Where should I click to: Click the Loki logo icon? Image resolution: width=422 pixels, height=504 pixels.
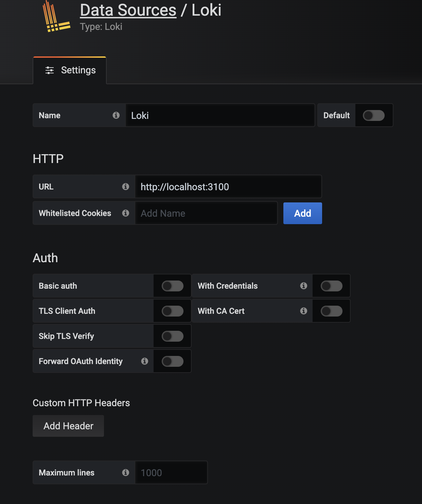pyautogui.click(x=56, y=17)
